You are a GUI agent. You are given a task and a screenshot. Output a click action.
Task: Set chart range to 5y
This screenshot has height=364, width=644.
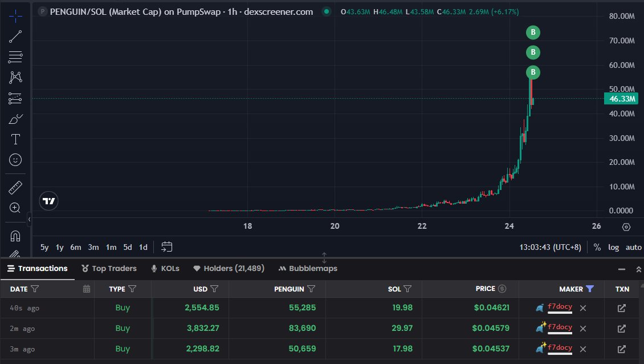44,247
